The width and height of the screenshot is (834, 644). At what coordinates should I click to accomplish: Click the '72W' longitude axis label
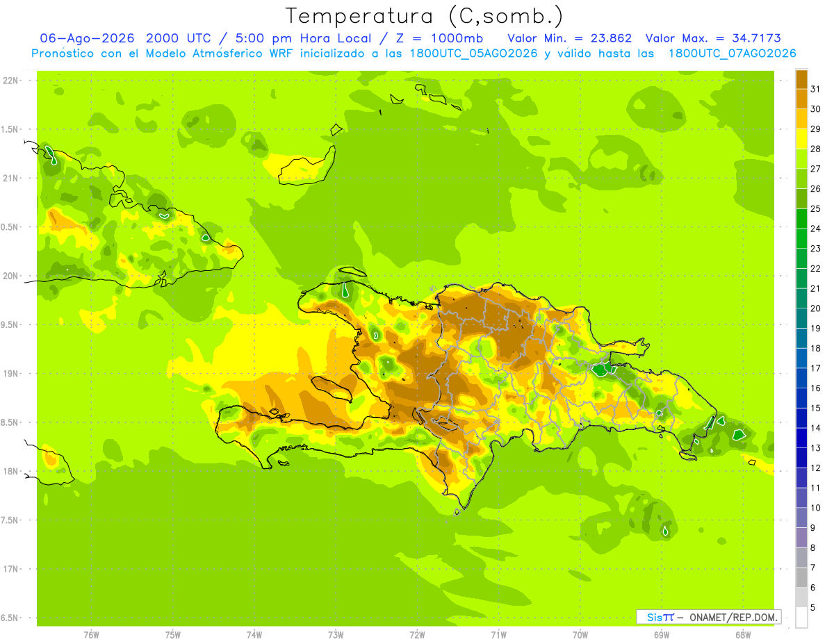tap(417, 634)
